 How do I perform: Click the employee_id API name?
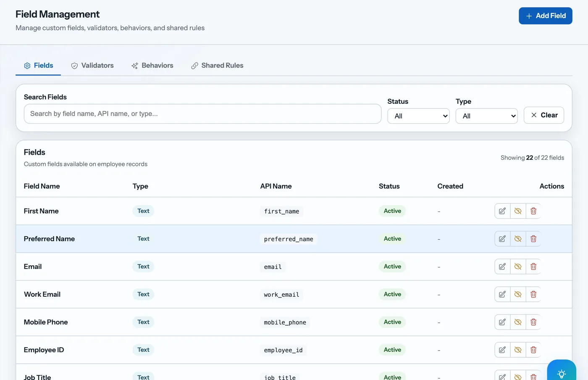pyautogui.click(x=283, y=350)
